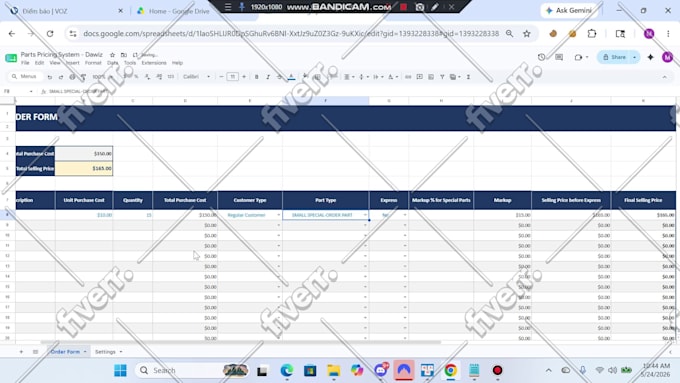Screen dimensions: 680x383
Task: Show the all sheets list button
Action: [36, 352]
